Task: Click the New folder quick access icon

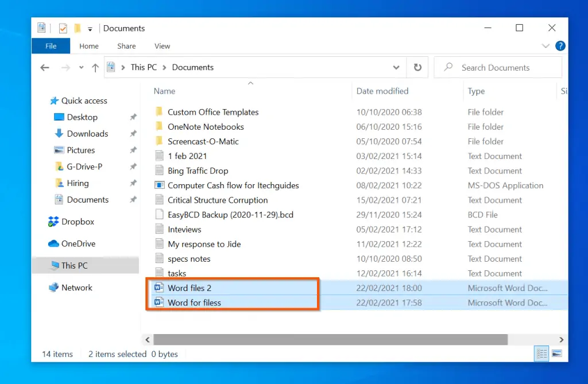Action: (x=78, y=28)
